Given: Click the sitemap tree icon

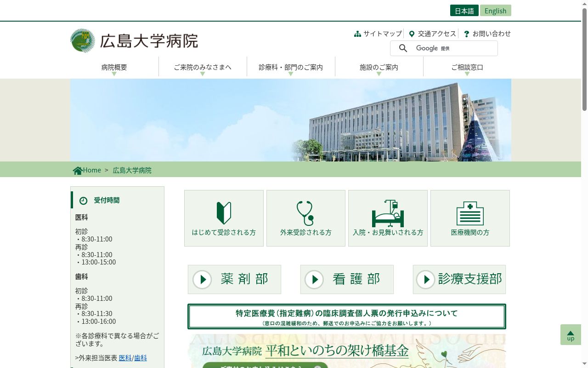Looking at the screenshot, I should point(357,34).
